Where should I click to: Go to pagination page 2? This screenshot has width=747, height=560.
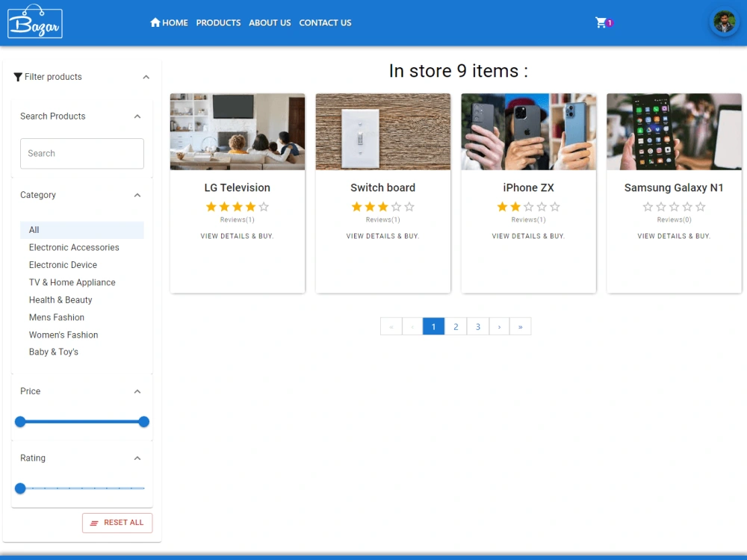[456, 327]
